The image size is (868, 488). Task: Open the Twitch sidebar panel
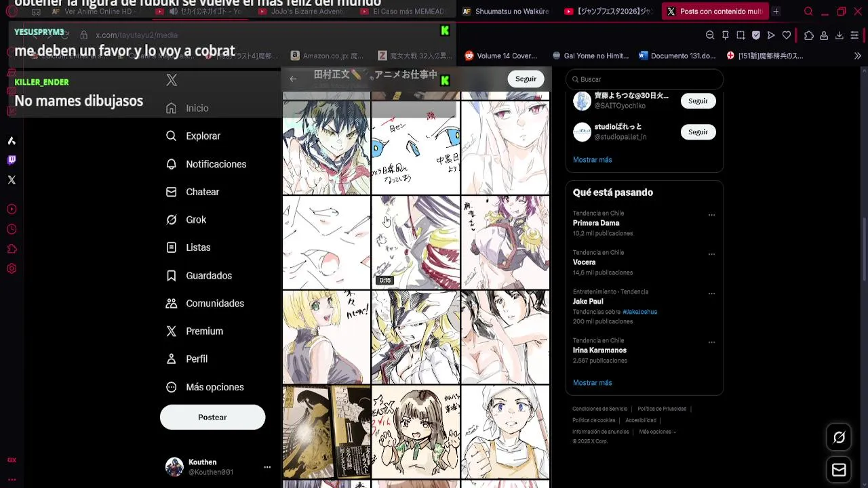[x=12, y=160]
